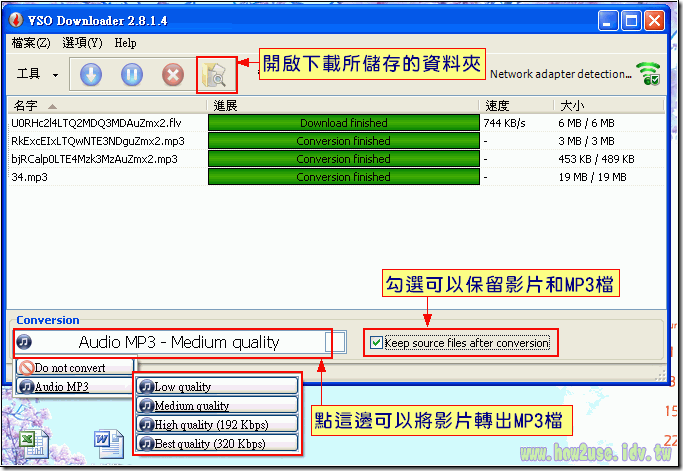Screen dimensions: 683x471
Task: Click the blue download arrow toolbar icon
Action: (91, 75)
